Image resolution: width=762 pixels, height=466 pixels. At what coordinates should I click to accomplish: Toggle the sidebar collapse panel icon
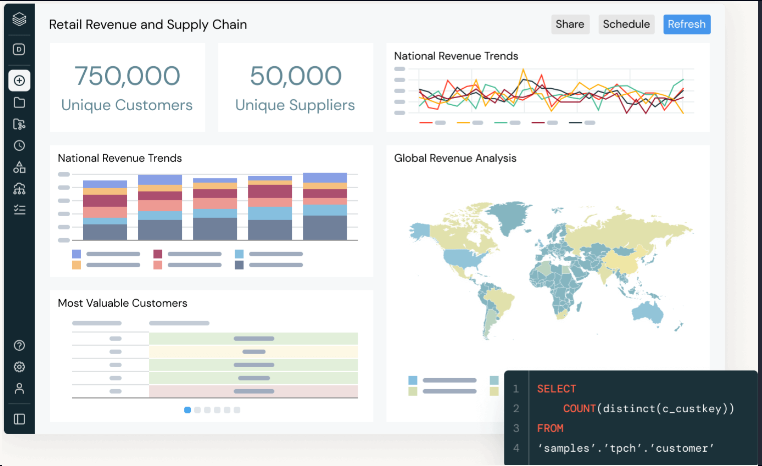19,419
